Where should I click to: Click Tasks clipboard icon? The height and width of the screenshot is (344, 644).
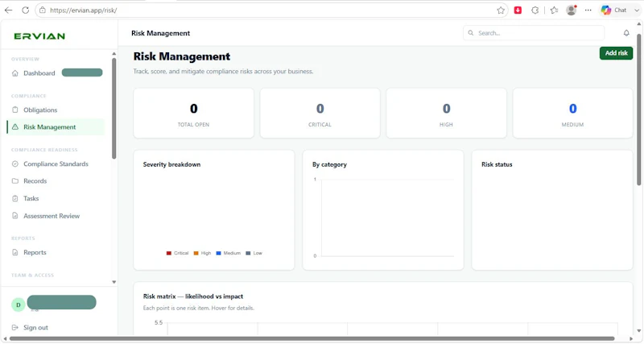(15, 198)
